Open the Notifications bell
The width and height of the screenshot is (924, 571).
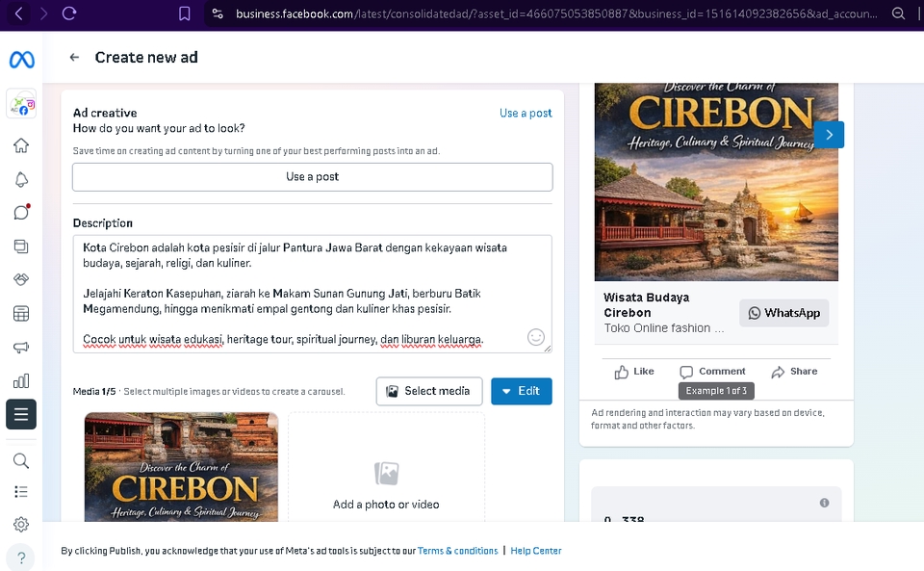tap(21, 180)
